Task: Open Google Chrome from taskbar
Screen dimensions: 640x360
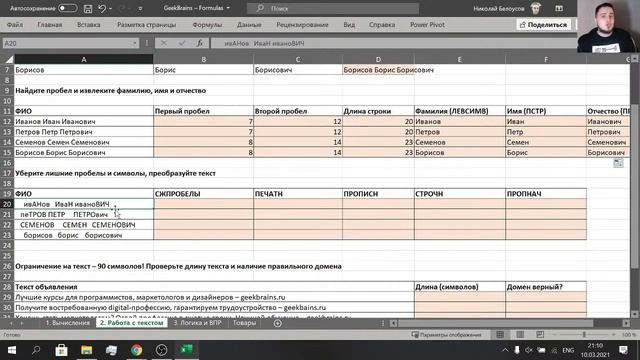Action: [136, 350]
